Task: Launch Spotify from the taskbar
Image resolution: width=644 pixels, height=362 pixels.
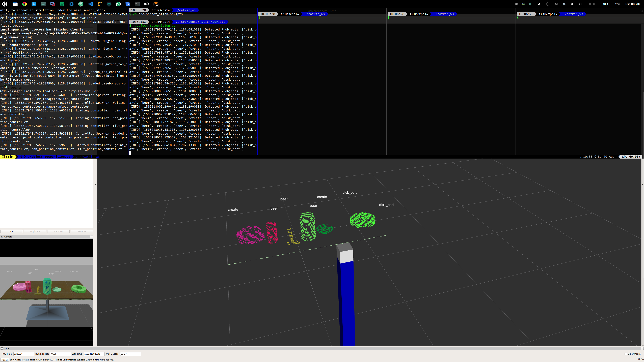Action: click(62, 4)
